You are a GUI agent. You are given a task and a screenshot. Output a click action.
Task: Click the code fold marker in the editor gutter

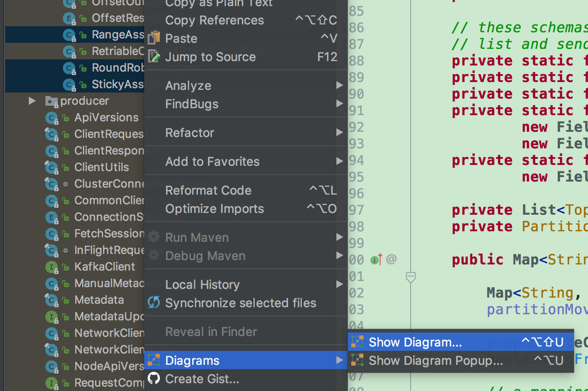point(411,277)
